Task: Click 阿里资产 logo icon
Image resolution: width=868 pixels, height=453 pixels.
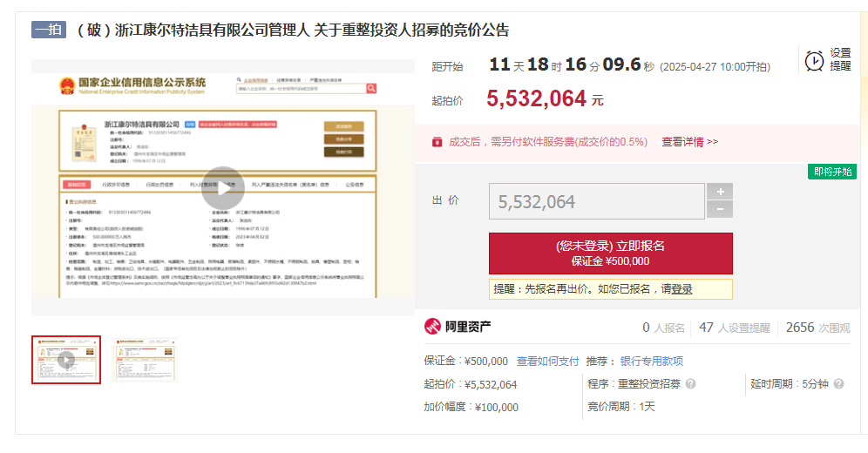Action: tap(432, 327)
